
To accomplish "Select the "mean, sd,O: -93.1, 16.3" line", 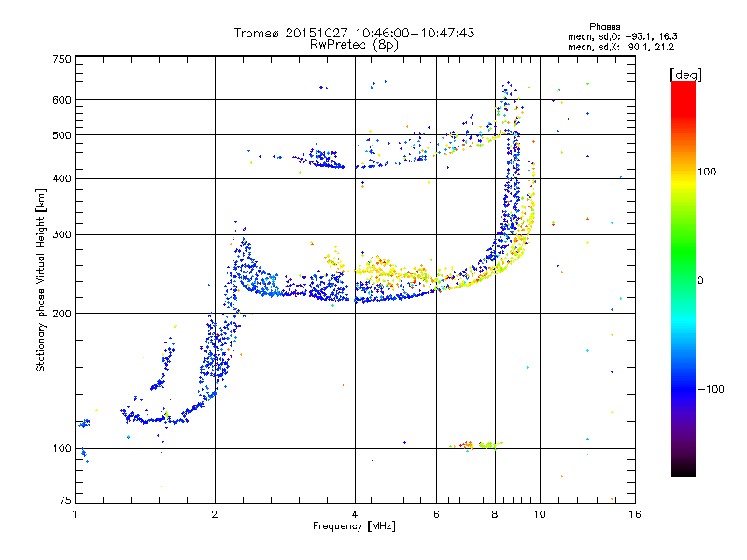I will (622, 36).
